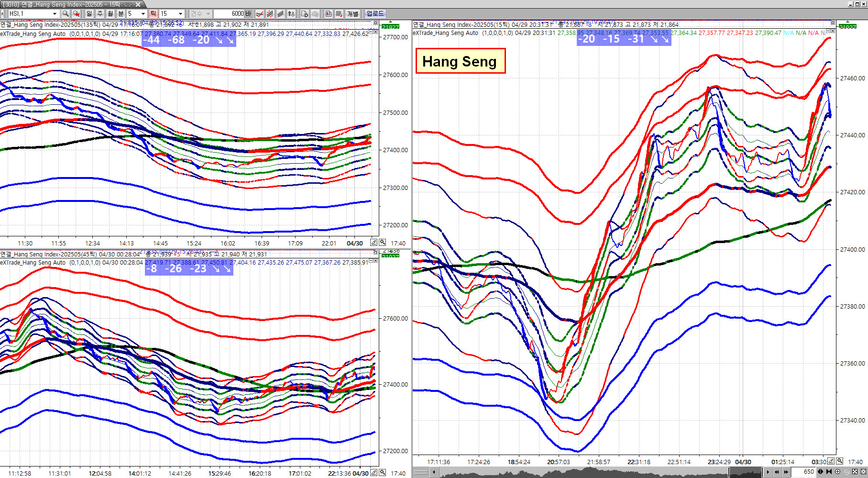
Task: Select the monthly (월) period button
Action: pyautogui.click(x=110, y=14)
